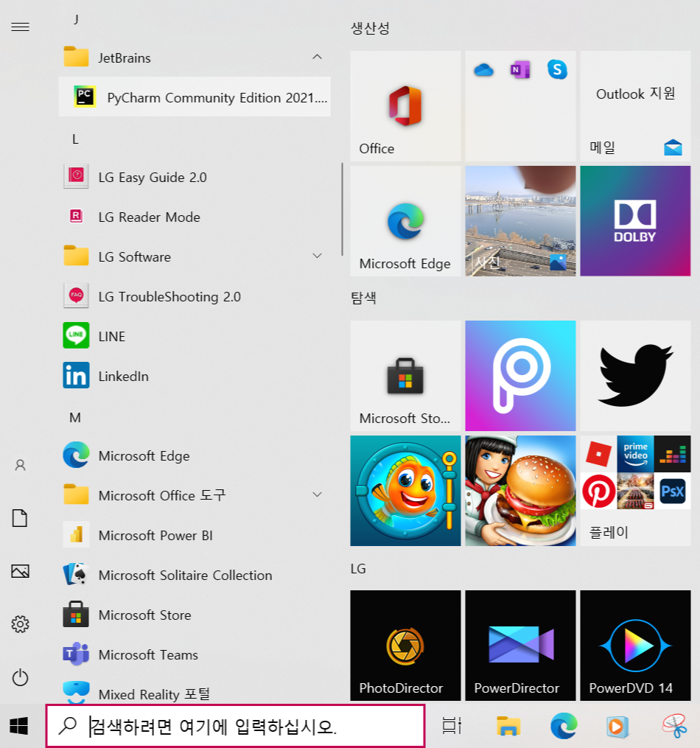
Task: Open LG TroubleShooting 2.0
Action: point(195,296)
